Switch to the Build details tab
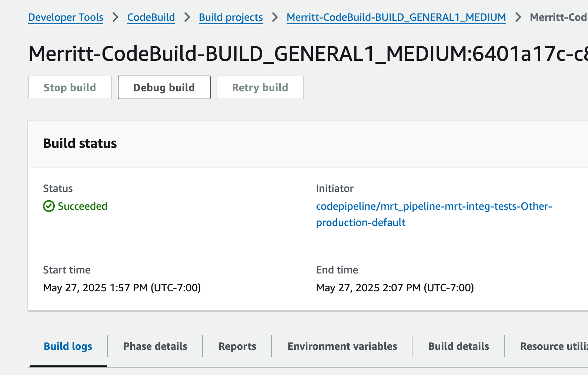The image size is (588, 375). pyautogui.click(x=459, y=346)
